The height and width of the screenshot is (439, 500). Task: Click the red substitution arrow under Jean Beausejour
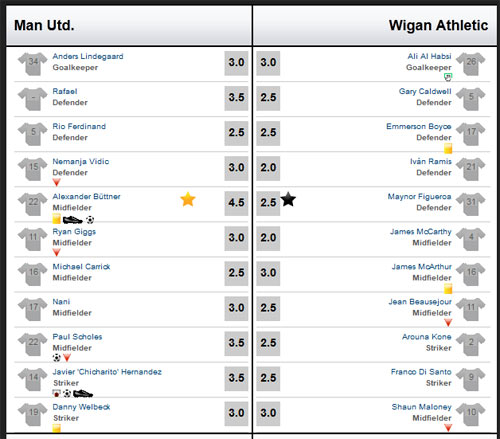pyautogui.click(x=448, y=322)
